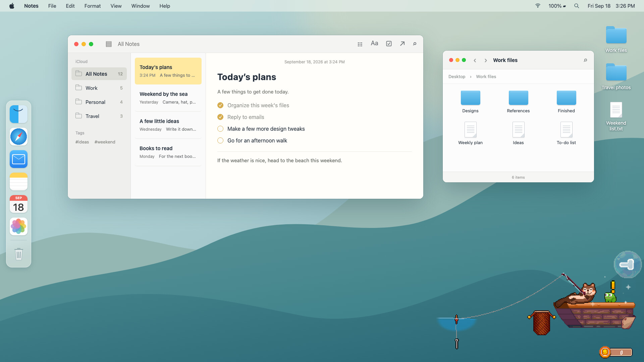Open the Aa text format options
This screenshot has width=644, height=362.
[374, 43]
